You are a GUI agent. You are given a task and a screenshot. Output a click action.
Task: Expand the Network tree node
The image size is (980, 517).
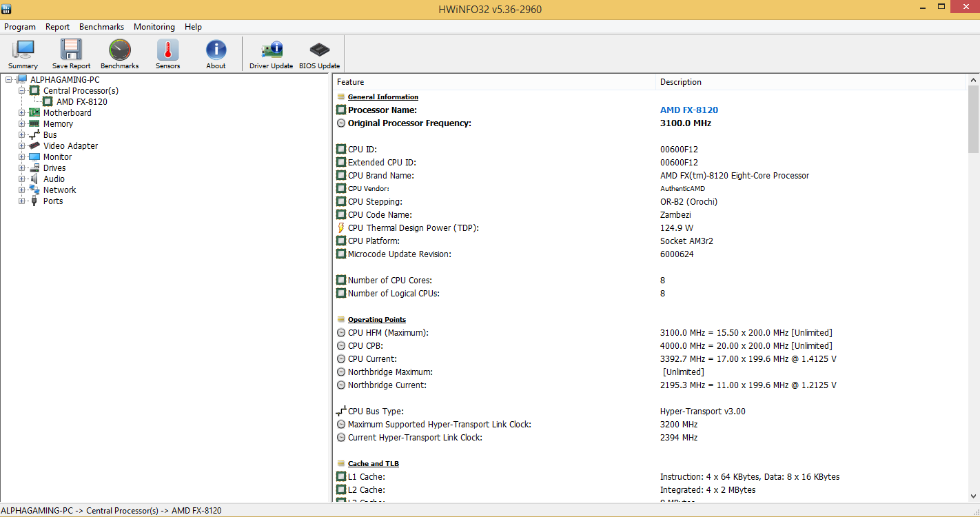21,190
